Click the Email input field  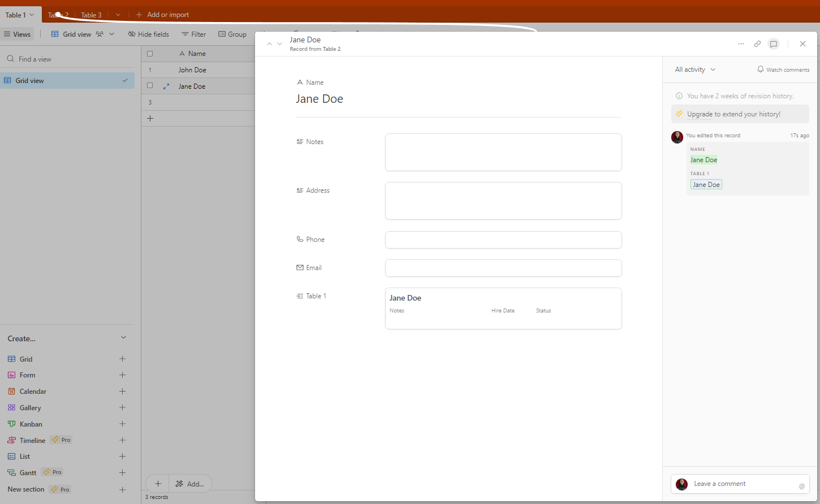click(x=503, y=268)
